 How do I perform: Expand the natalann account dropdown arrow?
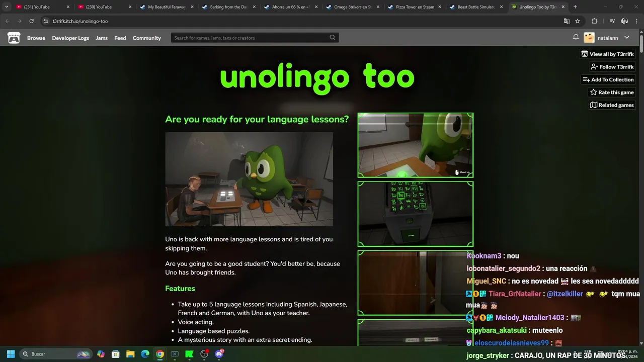[627, 38]
